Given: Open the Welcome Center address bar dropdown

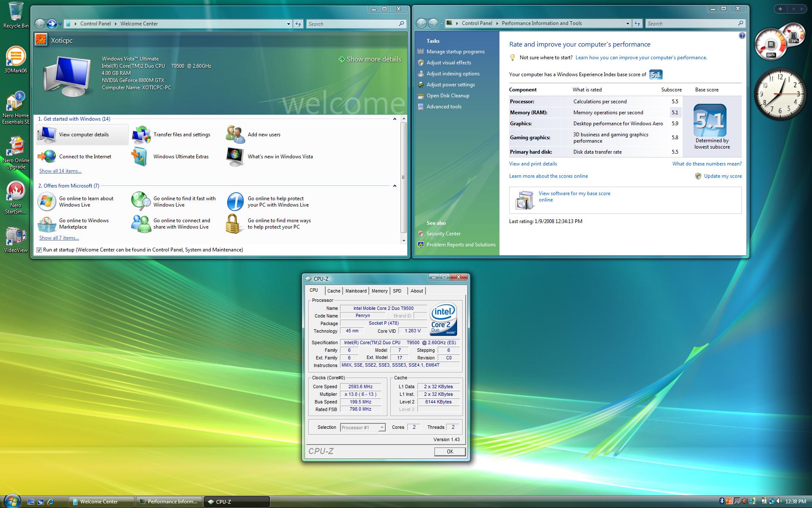Looking at the screenshot, I should [x=288, y=24].
